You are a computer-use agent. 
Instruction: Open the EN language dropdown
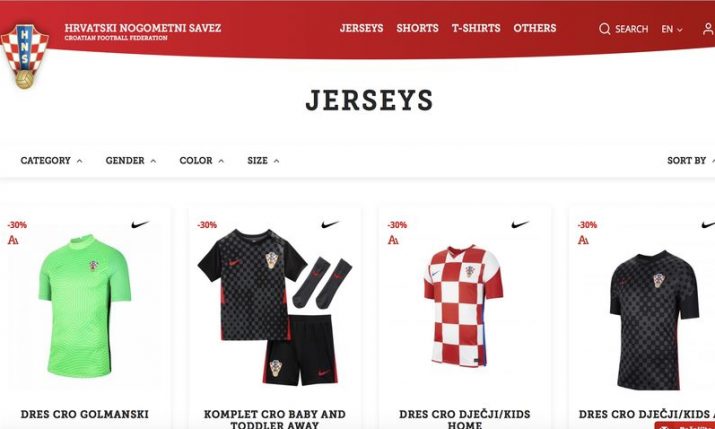pyautogui.click(x=672, y=29)
